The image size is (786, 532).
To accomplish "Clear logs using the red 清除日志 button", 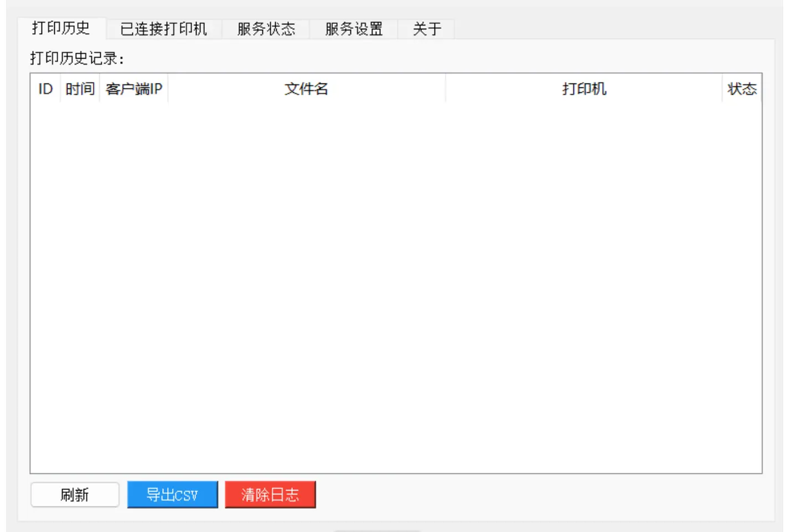I will pyautogui.click(x=270, y=494).
